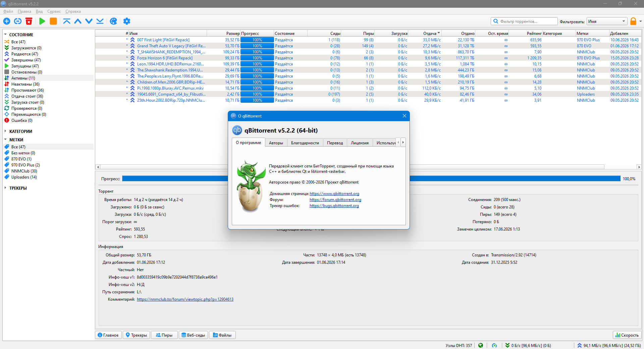Delete the selected torrent with the red trash icon

point(29,21)
